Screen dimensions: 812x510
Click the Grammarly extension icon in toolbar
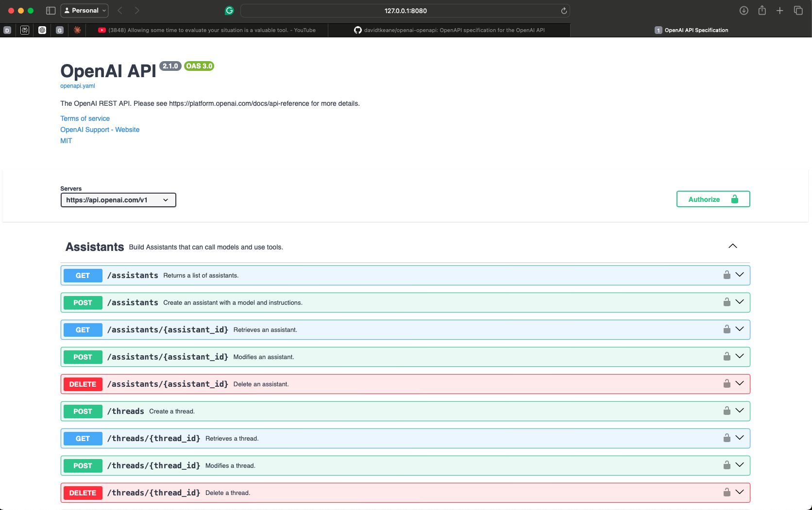coord(229,11)
